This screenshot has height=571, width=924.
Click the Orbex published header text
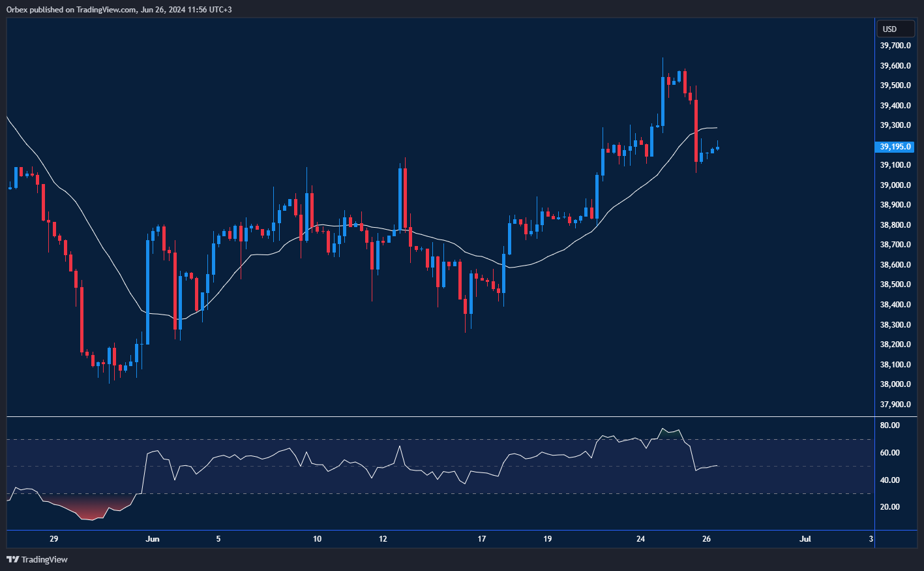click(119, 9)
